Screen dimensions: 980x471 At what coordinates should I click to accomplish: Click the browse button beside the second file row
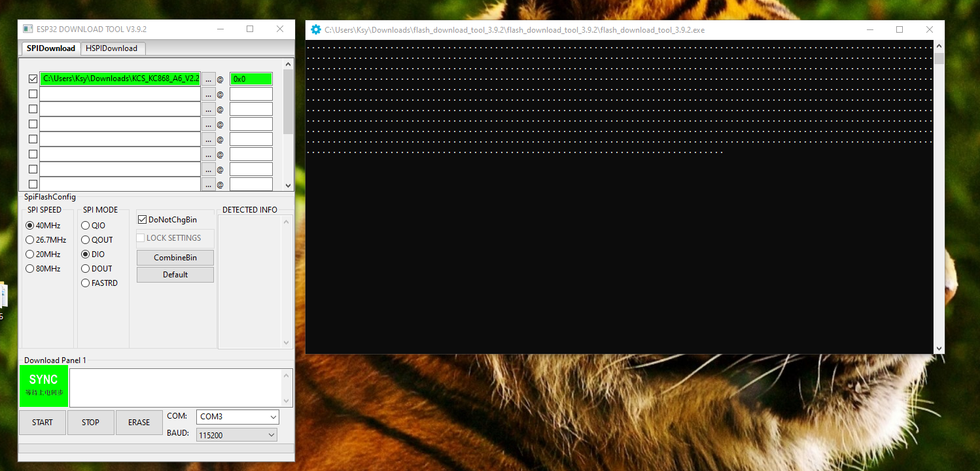tap(208, 94)
